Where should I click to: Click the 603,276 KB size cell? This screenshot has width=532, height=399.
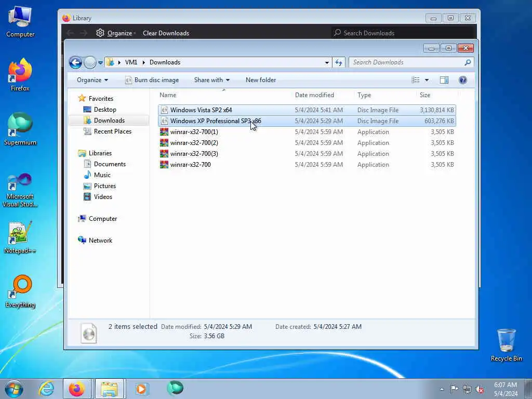pyautogui.click(x=439, y=121)
